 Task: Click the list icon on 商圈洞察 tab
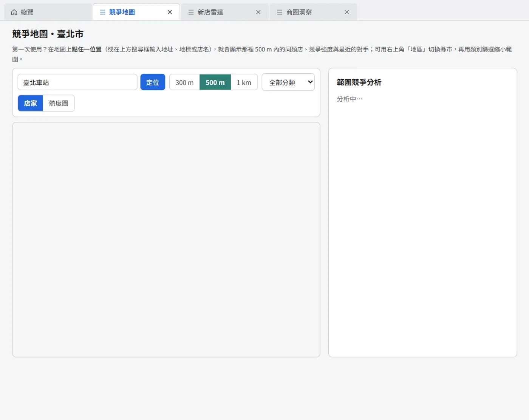[x=280, y=12]
